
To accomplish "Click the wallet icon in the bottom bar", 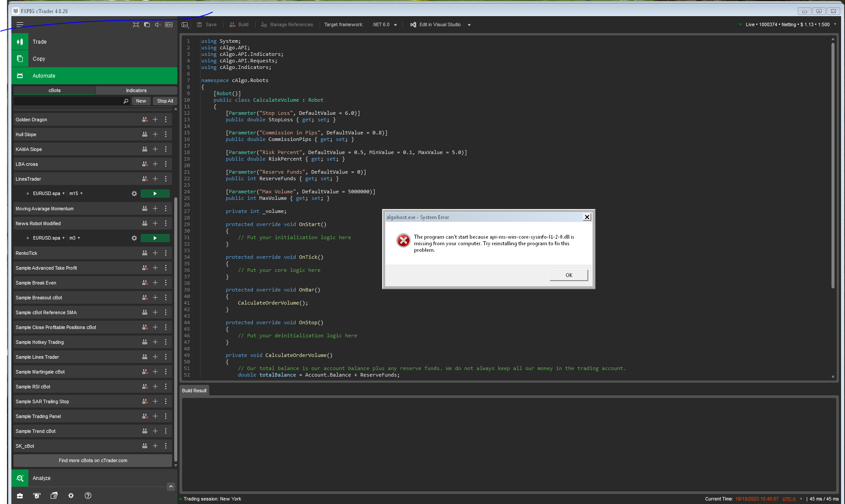I will (54, 496).
